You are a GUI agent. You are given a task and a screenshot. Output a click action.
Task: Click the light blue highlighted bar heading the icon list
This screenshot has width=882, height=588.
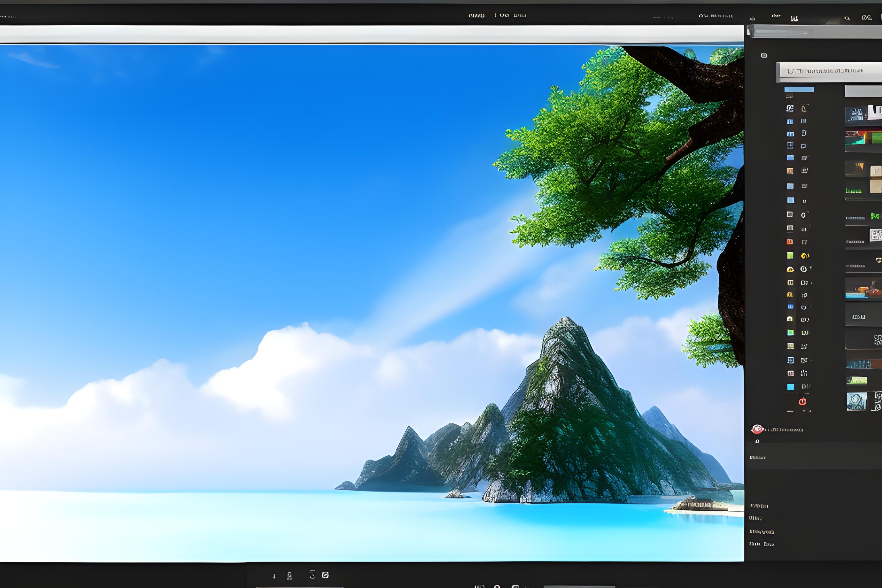click(799, 90)
